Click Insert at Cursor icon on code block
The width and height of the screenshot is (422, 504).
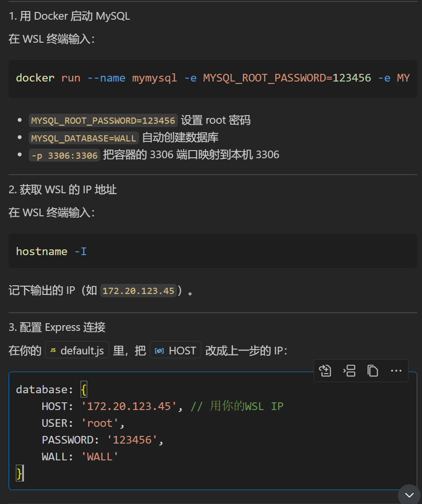(349, 371)
